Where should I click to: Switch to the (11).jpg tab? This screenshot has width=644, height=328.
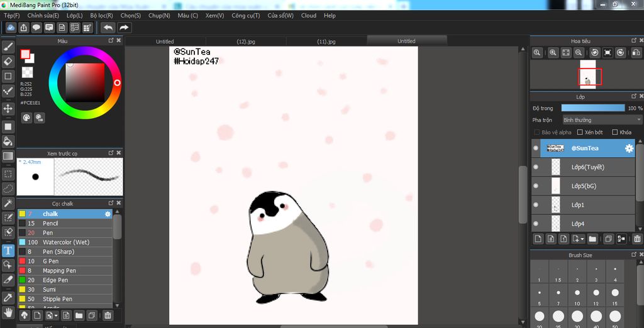[326, 41]
